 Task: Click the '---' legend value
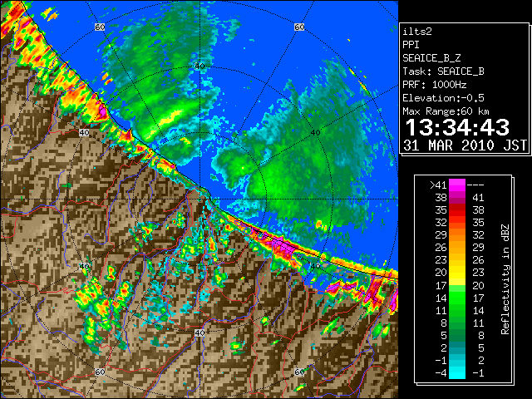475,185
